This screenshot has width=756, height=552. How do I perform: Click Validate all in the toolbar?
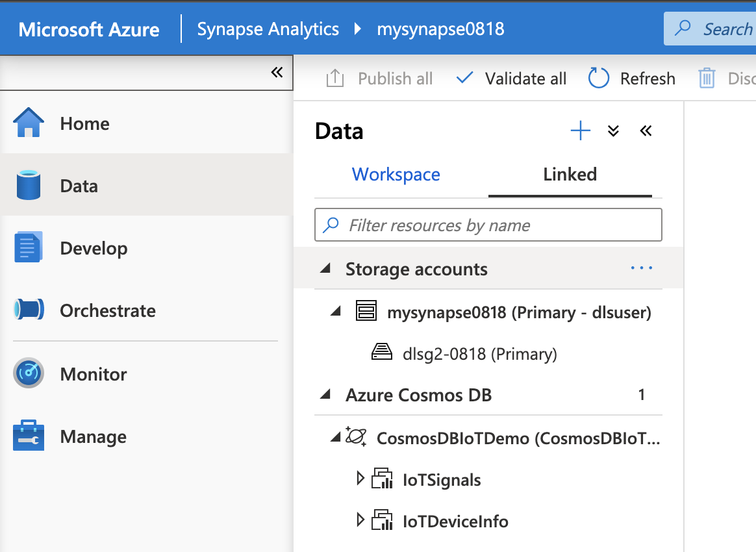pyautogui.click(x=511, y=79)
